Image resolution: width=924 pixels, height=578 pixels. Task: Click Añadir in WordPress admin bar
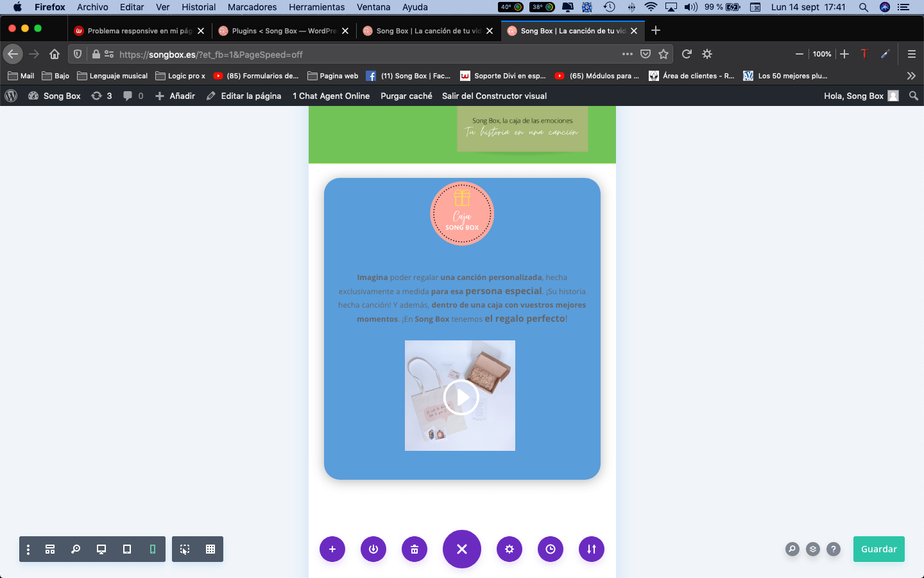pyautogui.click(x=175, y=96)
